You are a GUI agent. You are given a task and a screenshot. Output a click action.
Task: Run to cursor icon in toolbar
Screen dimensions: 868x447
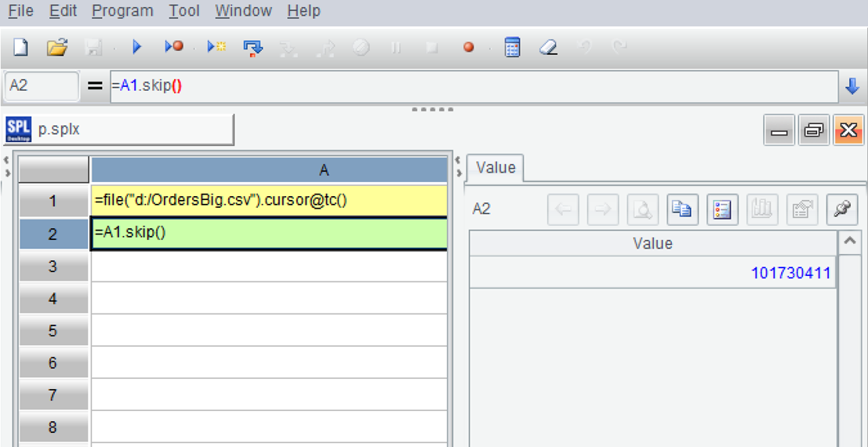pos(216,48)
